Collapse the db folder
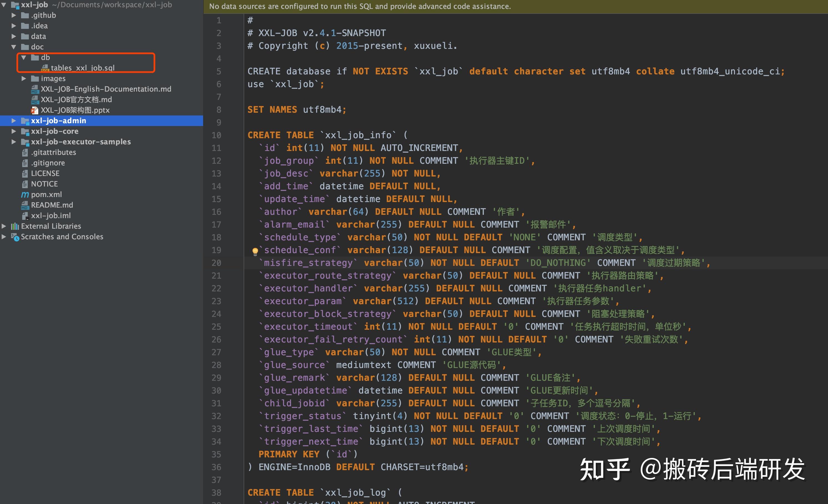 coord(24,57)
